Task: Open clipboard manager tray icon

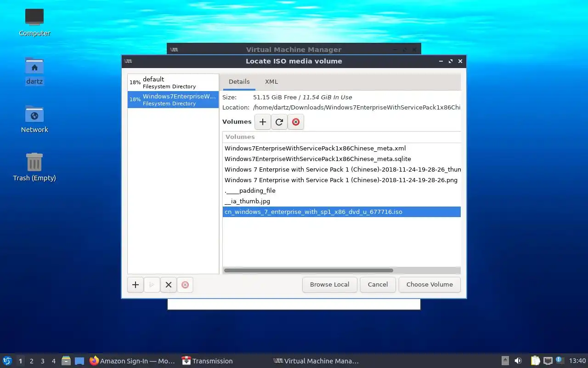Action: [x=535, y=361]
